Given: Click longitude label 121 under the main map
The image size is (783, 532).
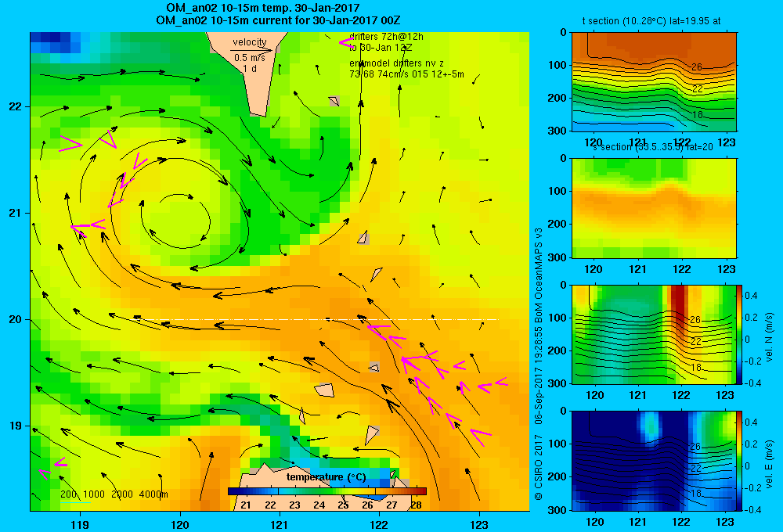Looking at the screenshot, I should coord(280,524).
